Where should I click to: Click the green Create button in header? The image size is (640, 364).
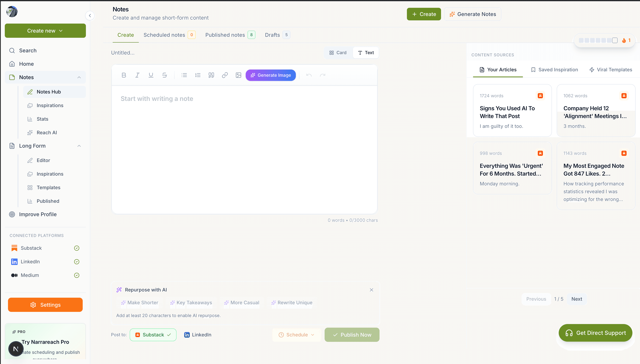(424, 14)
